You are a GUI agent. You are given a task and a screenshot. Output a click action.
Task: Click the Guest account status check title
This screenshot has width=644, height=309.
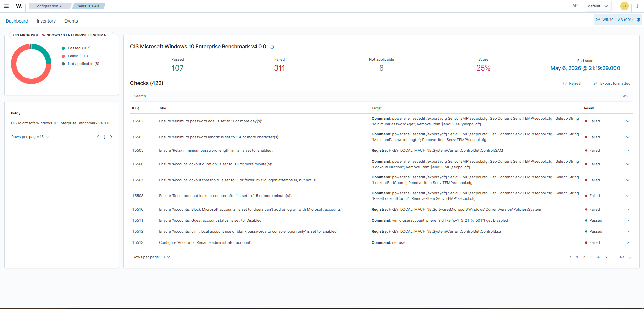pyautogui.click(x=211, y=221)
